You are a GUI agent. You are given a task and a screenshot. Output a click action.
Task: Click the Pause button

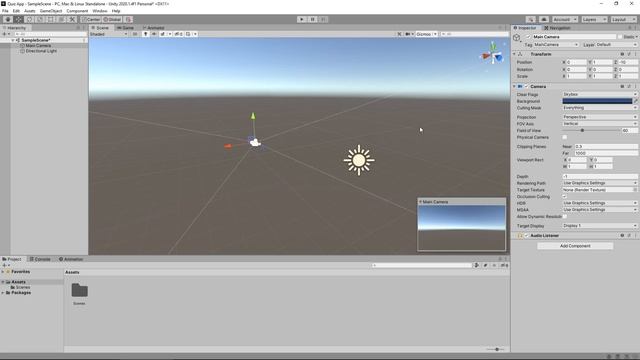[313, 19]
